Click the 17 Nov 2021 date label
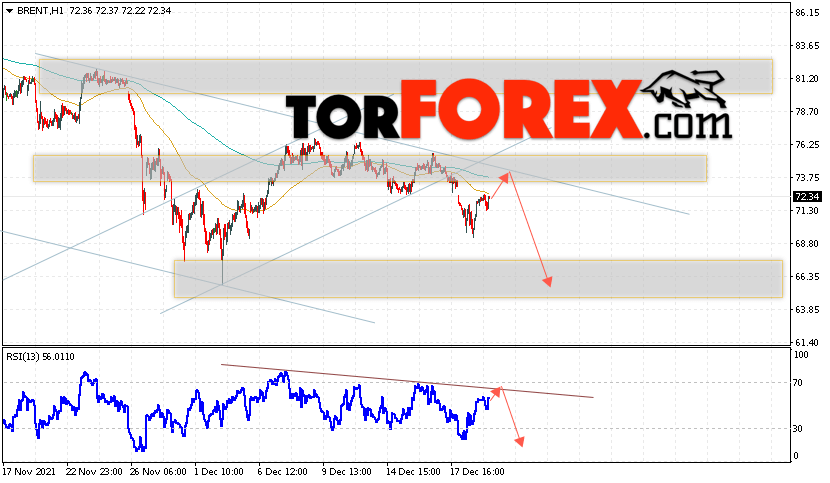830x483 pixels. tap(29, 471)
